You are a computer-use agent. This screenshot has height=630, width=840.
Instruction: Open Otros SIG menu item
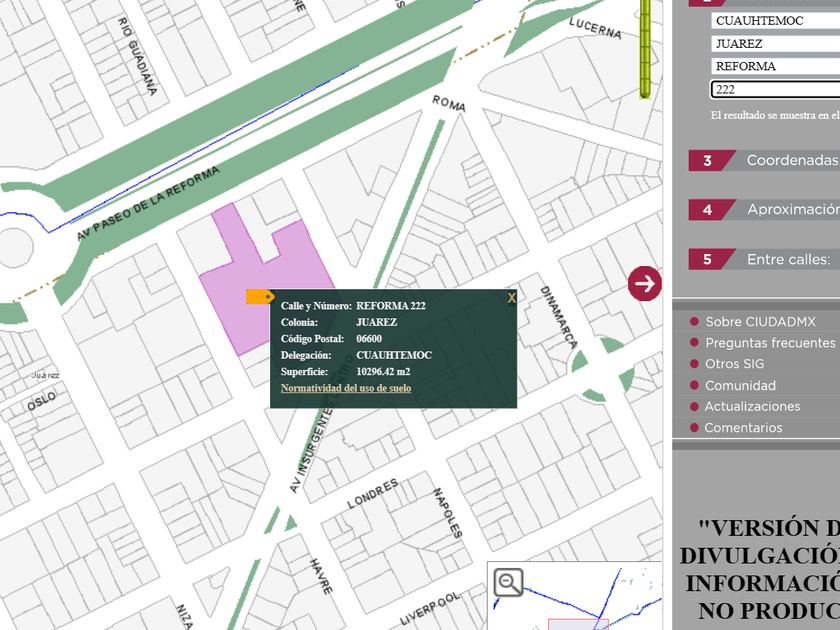click(x=734, y=364)
